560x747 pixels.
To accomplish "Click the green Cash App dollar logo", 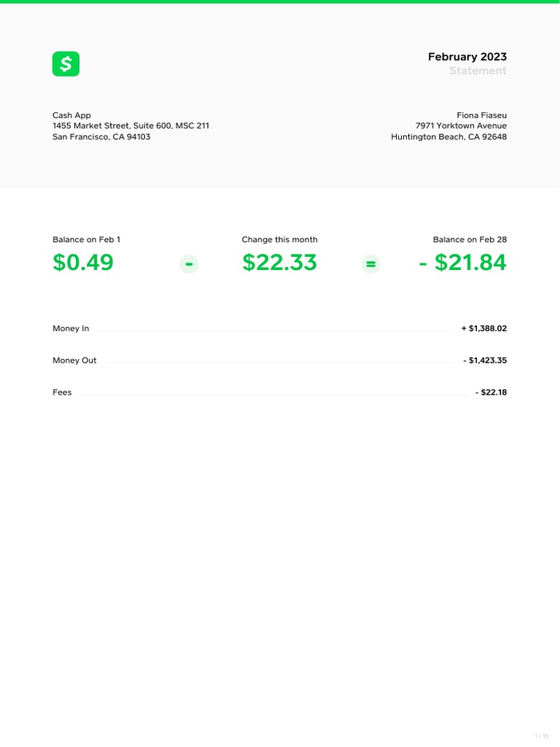I will 66,64.
